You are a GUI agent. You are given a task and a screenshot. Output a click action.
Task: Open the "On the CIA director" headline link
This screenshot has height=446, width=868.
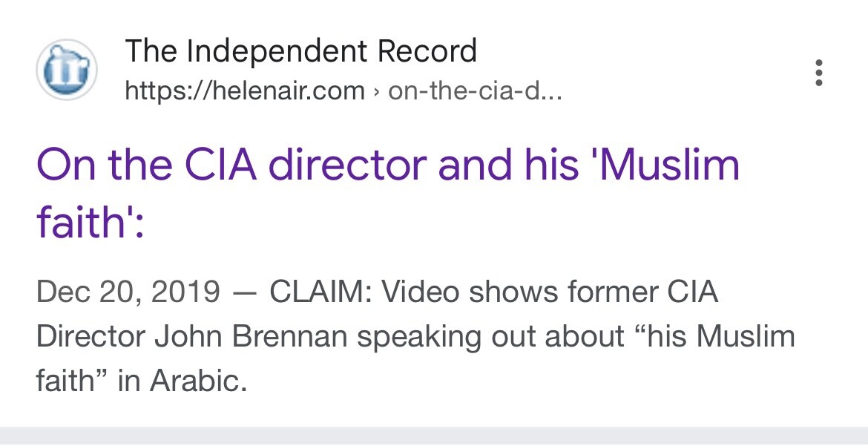(387, 165)
